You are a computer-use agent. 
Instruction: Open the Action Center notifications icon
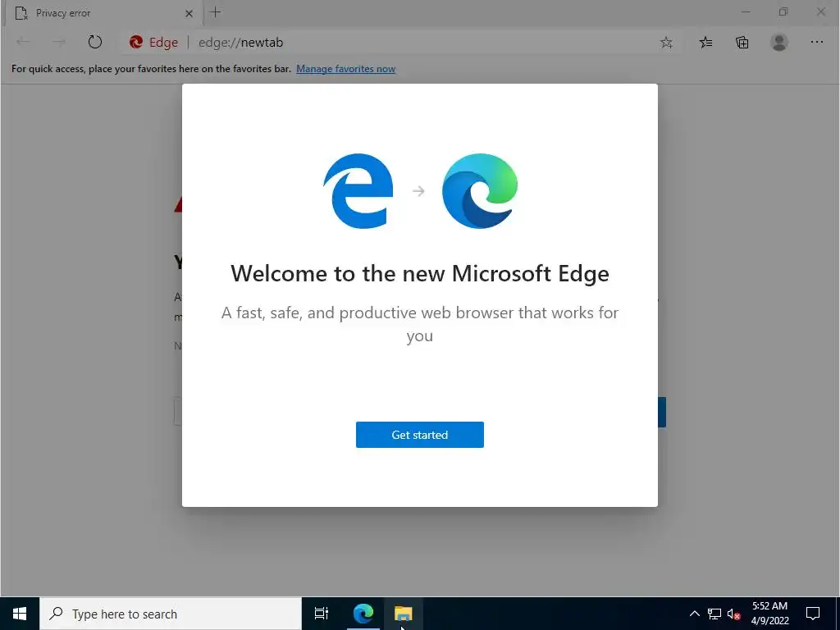(813, 614)
